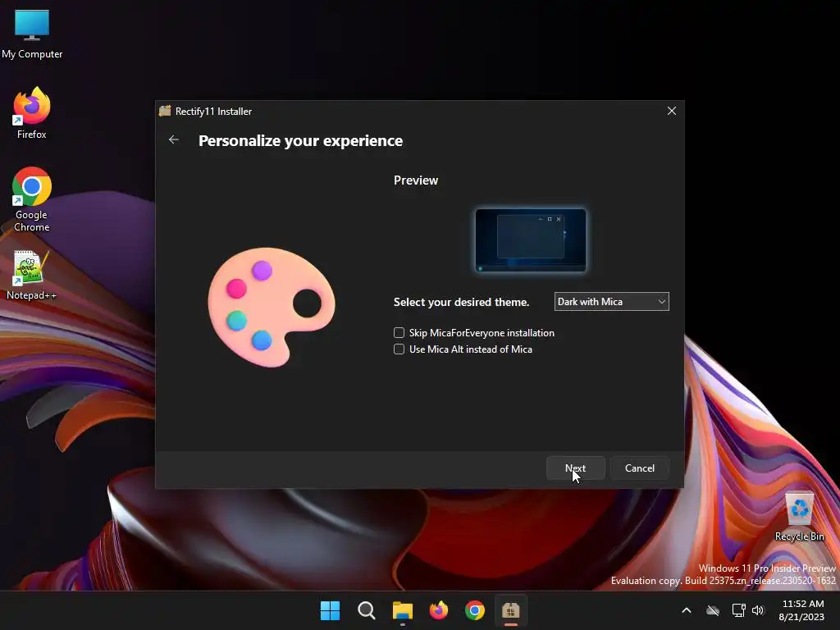The width and height of the screenshot is (840, 630).
Task: Click the paint palette illustration
Action: pos(271,307)
